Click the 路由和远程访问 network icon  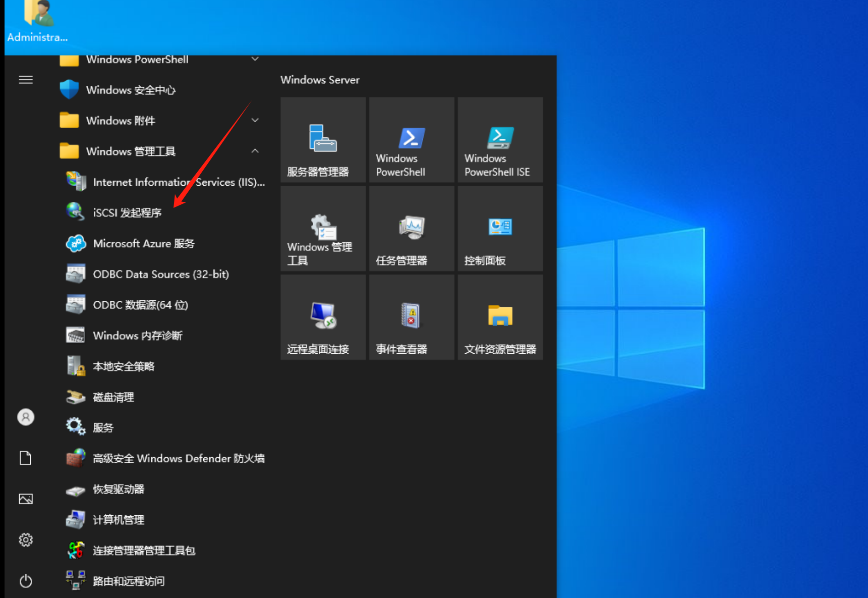(76, 581)
